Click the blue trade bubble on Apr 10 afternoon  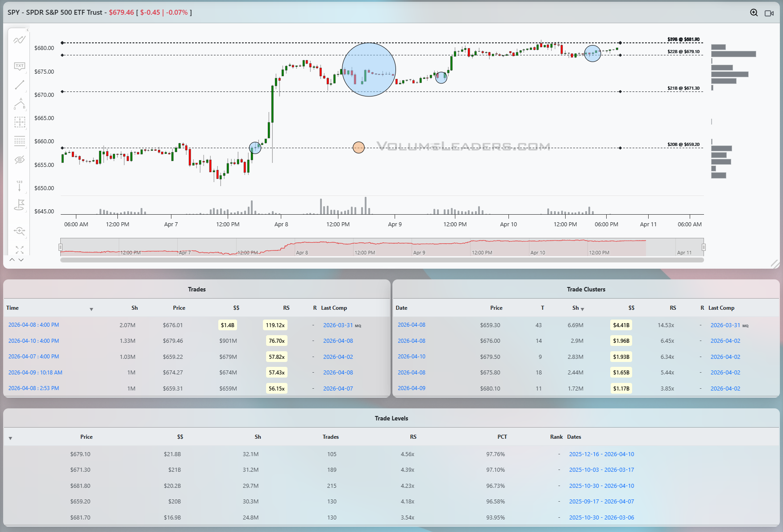592,54
